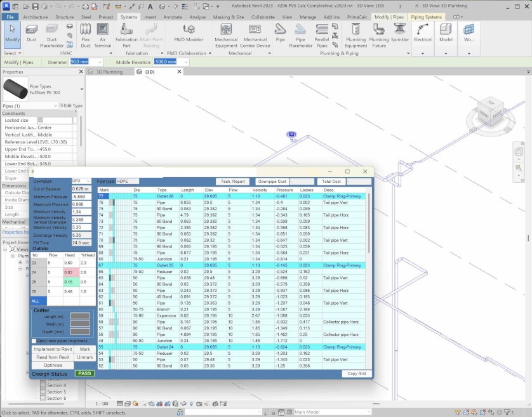Select the ALL row in Outlets table
532x417 pixels.
coord(63,301)
